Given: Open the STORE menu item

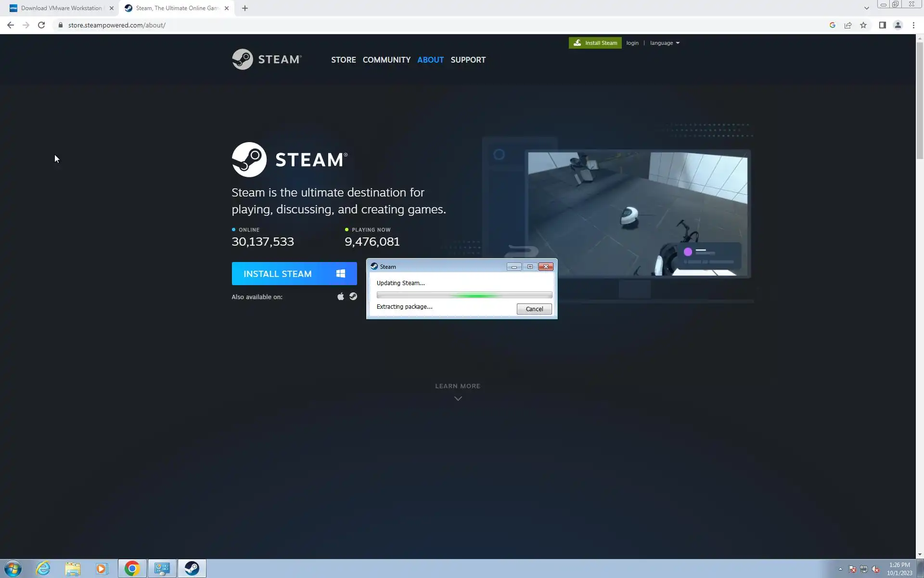Looking at the screenshot, I should pos(343,60).
